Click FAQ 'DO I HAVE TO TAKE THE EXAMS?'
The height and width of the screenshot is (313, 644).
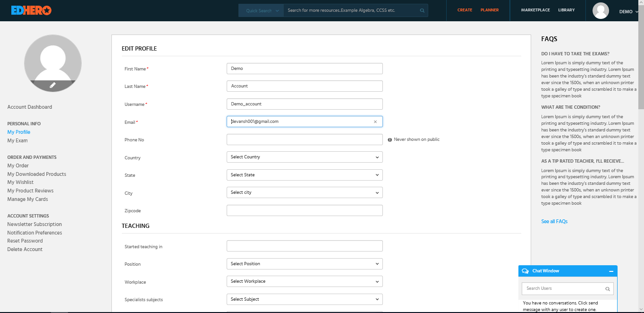pyautogui.click(x=575, y=54)
